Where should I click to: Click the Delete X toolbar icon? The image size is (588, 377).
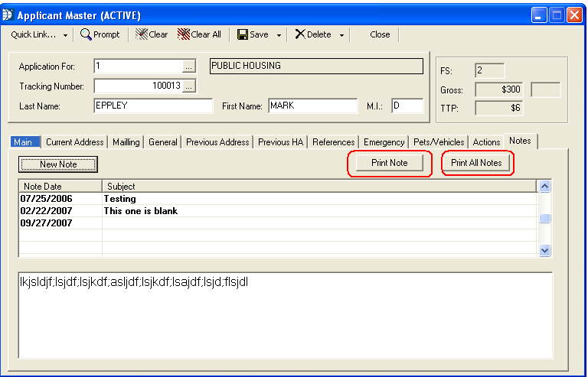[300, 34]
